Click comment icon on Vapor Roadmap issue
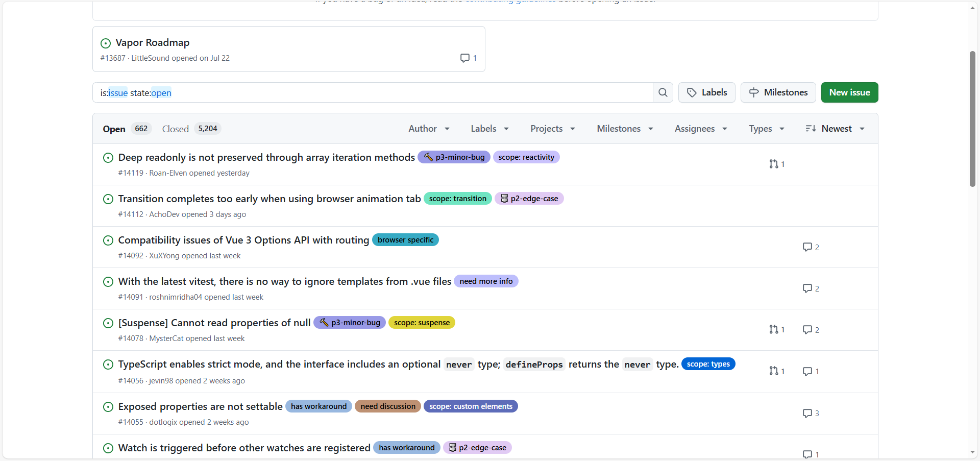The width and height of the screenshot is (980, 461). pos(465,58)
